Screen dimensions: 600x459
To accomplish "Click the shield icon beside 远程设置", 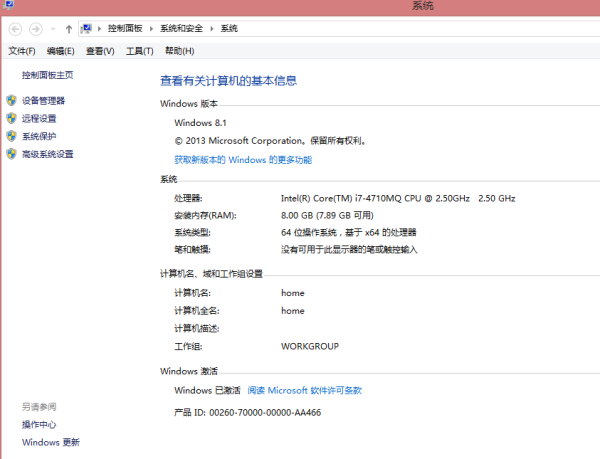I will click(11, 118).
